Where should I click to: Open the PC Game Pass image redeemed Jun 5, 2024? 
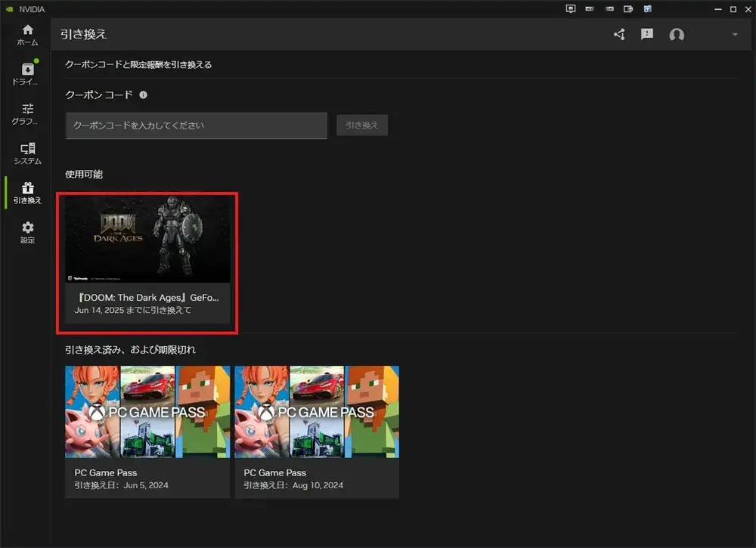[x=147, y=412]
